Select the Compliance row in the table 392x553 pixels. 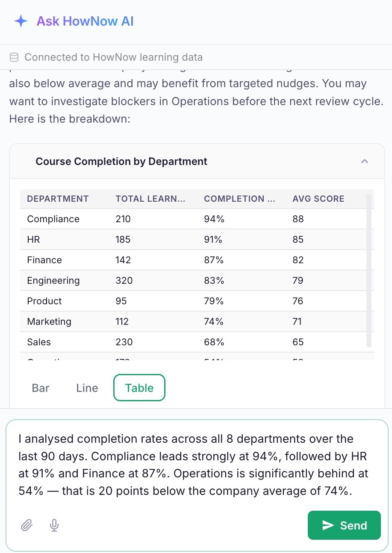pyautogui.click(x=197, y=219)
